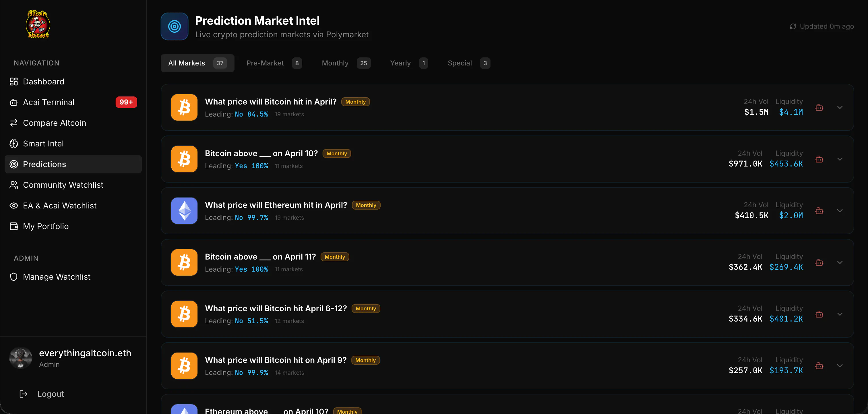Click the $2.0M liquidity value
This screenshot has height=414, width=868.
coord(791,215)
